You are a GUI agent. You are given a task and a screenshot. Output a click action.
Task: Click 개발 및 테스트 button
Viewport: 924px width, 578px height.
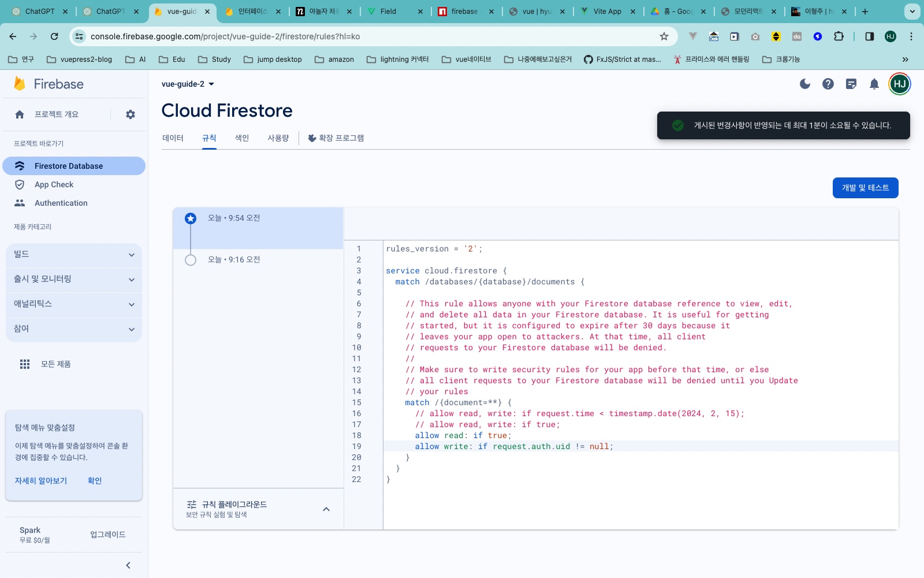[x=865, y=188]
